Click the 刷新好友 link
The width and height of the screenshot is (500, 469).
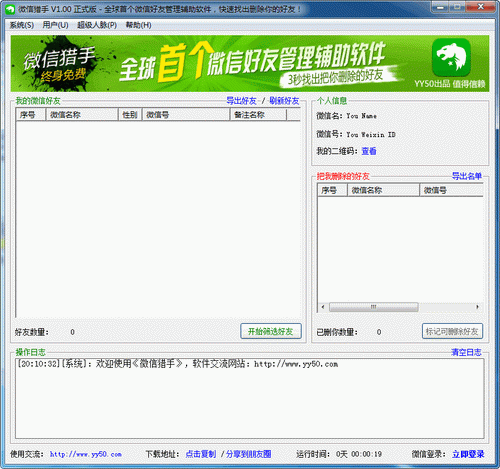(x=284, y=100)
